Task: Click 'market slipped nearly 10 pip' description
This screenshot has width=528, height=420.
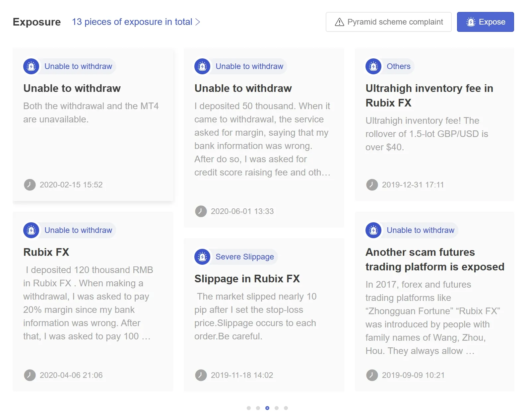Action: click(x=255, y=316)
